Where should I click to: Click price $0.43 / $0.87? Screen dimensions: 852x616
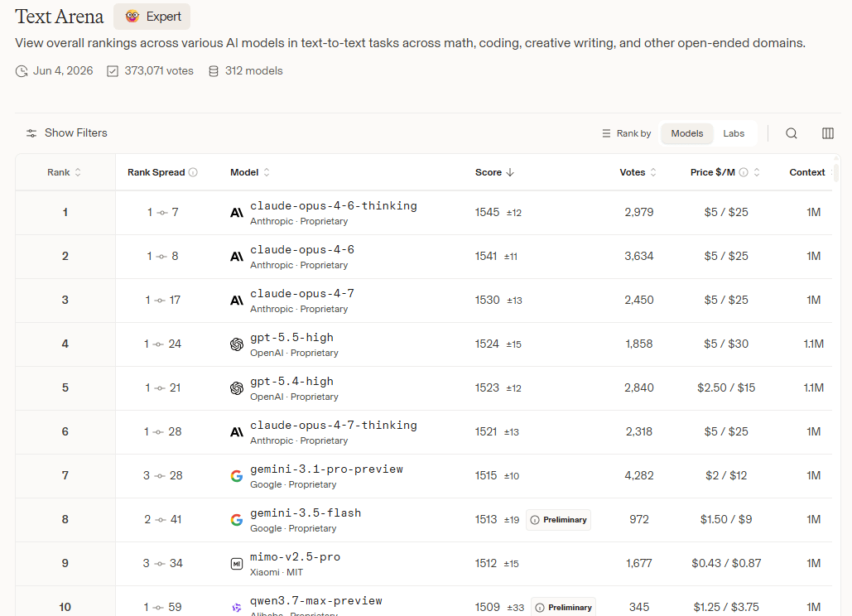[726, 563]
